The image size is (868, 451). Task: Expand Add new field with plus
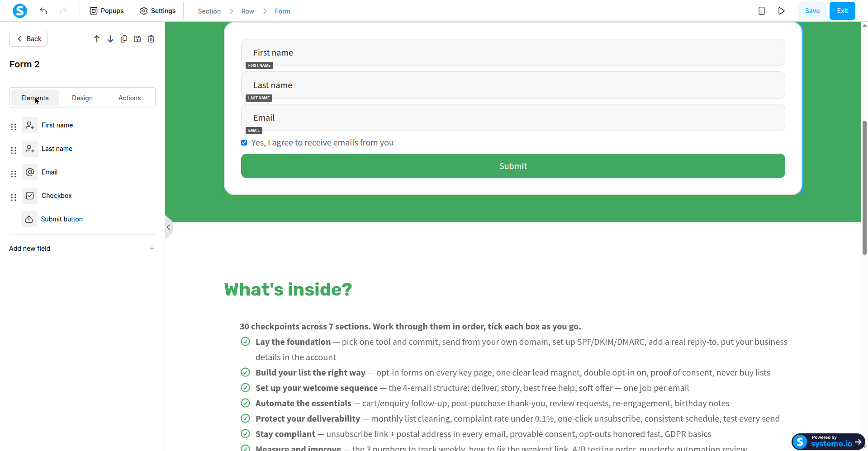pos(152,249)
